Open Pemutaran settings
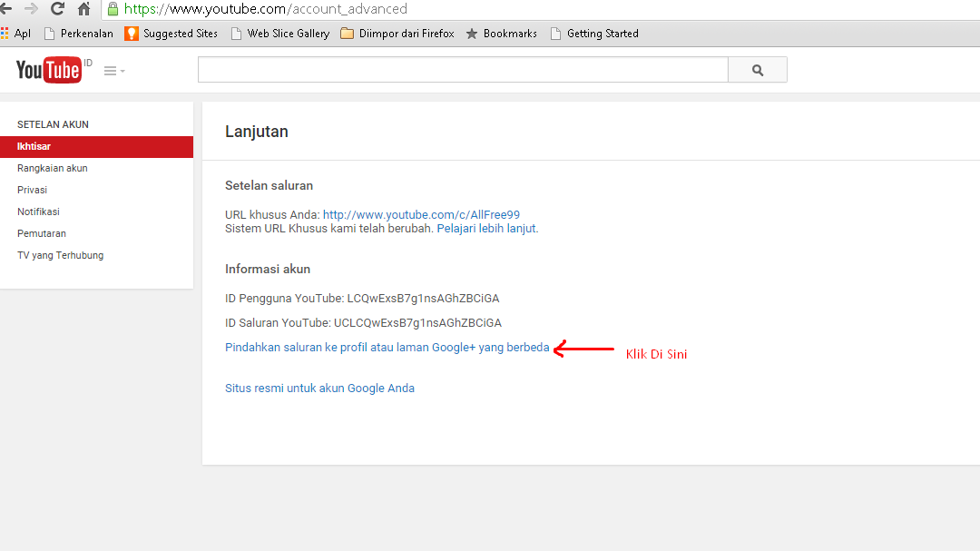The image size is (980, 551). (41, 233)
